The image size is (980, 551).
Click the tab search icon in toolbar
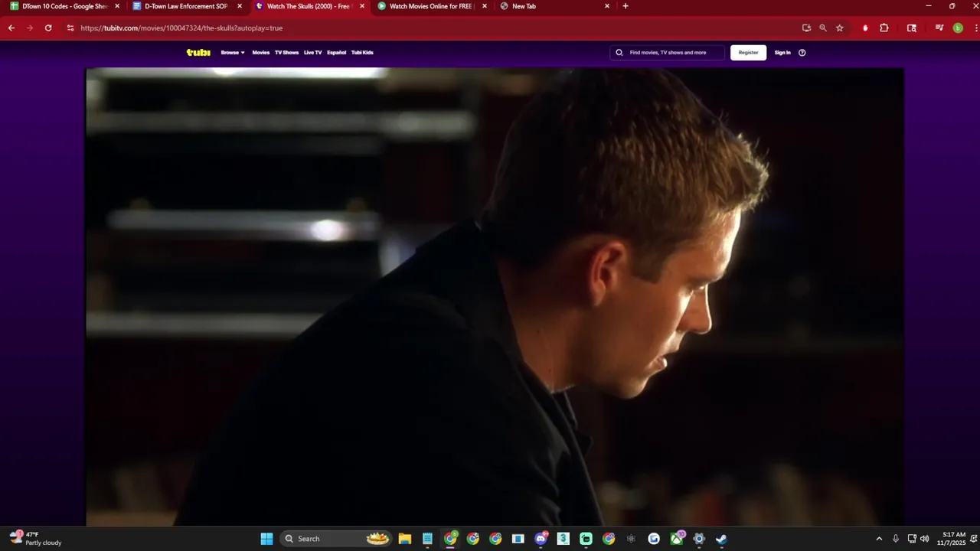(x=912, y=28)
